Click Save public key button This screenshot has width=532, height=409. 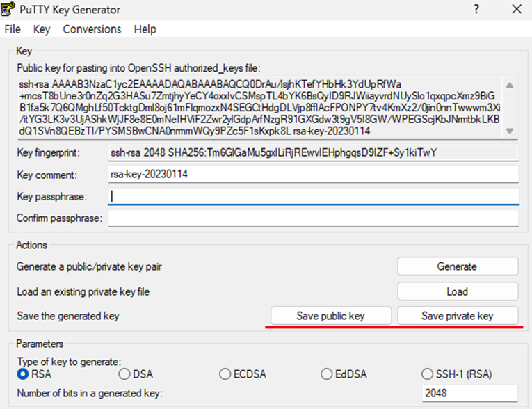pos(331,316)
